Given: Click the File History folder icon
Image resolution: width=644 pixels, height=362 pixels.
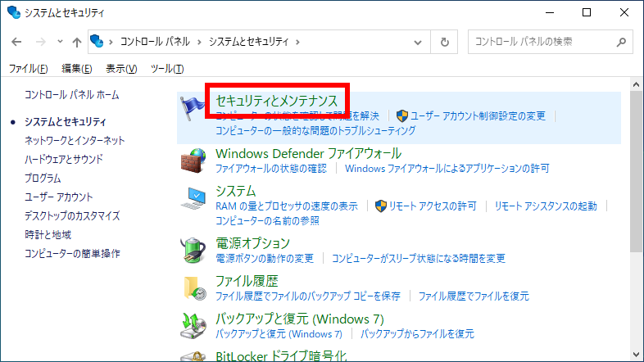Looking at the screenshot, I should pyautogui.click(x=193, y=287).
